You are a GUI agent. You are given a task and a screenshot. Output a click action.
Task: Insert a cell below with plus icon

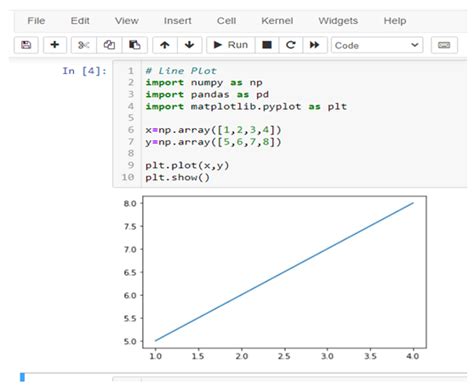[55, 45]
